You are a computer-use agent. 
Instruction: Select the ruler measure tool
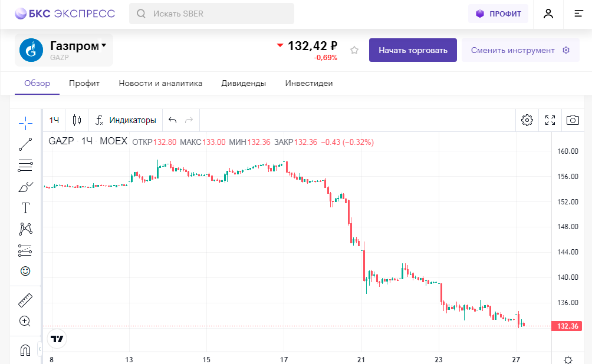tap(25, 300)
